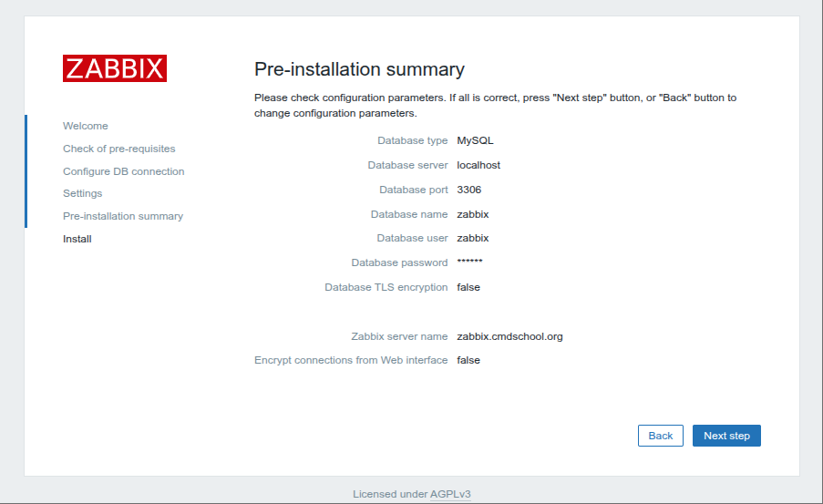Click the Encrypt connections false value

(x=468, y=360)
